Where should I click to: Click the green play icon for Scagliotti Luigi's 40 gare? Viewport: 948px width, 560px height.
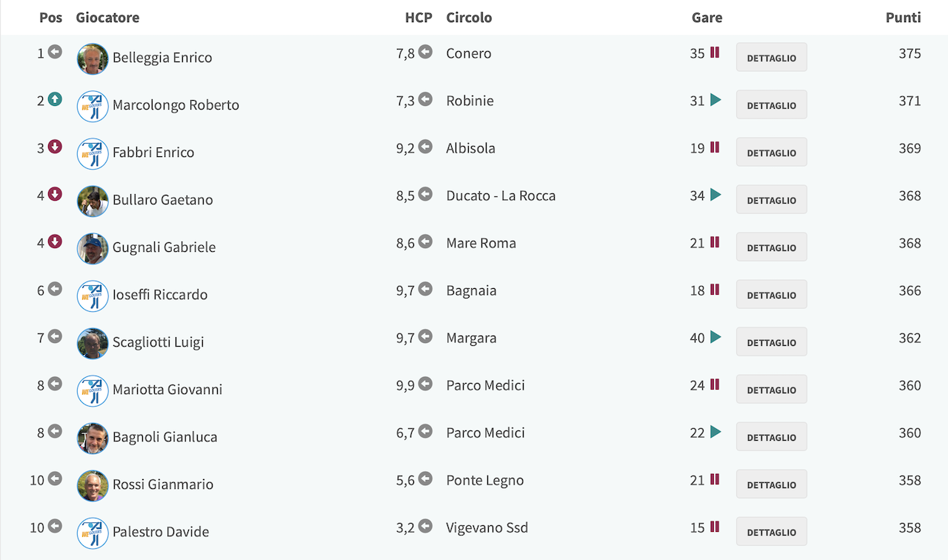tap(715, 337)
